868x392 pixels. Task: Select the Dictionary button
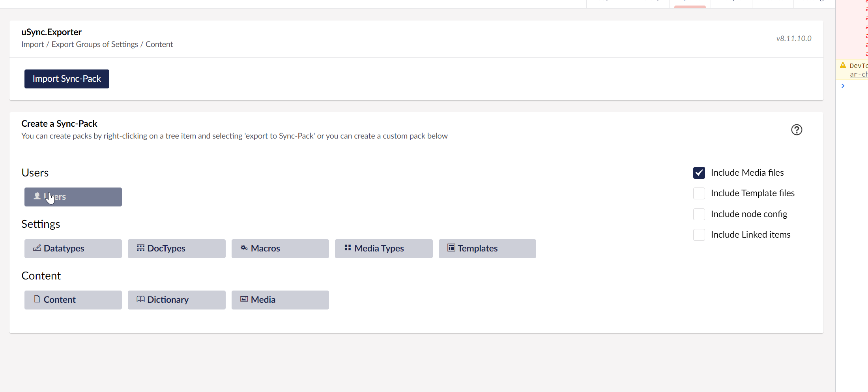177,300
